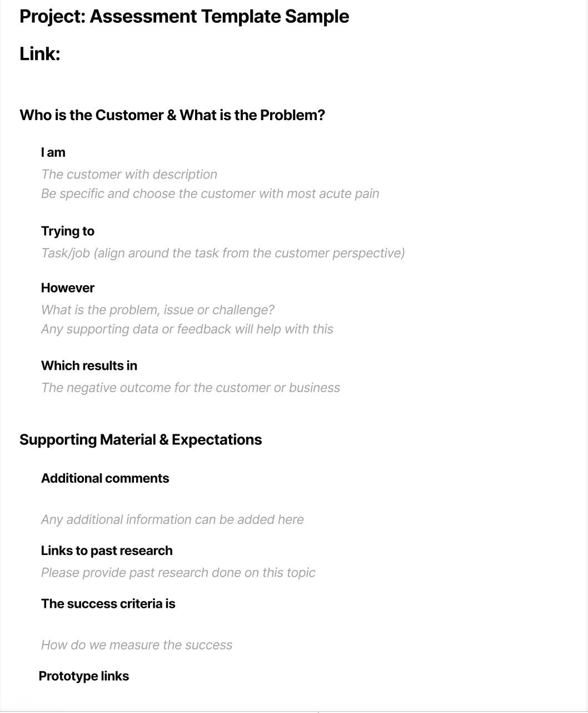This screenshot has width=588, height=713.
Task: Click the 'I am' label
Action: click(x=53, y=152)
